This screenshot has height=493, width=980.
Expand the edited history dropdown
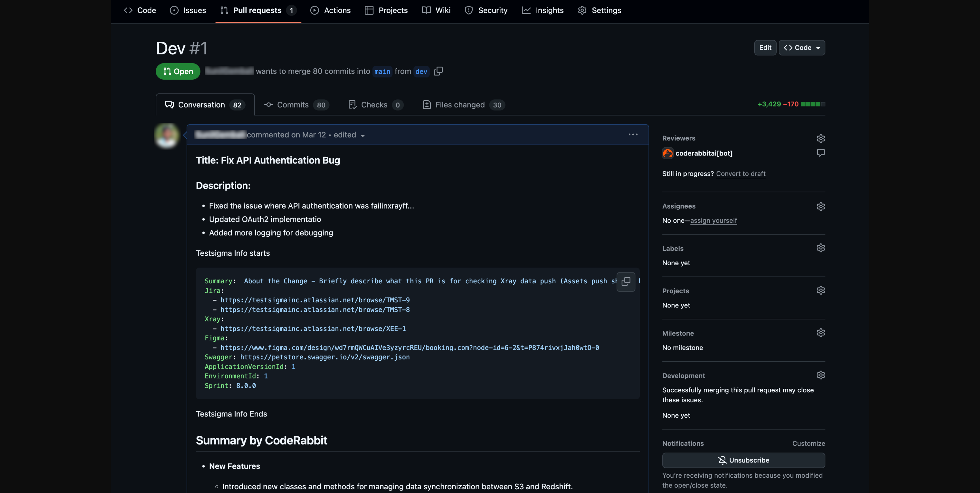(363, 135)
